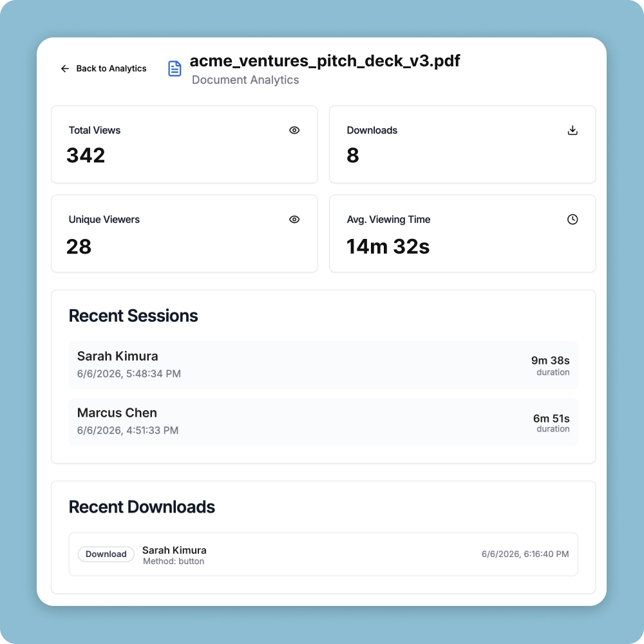
Task: Click the Total Views label
Action: pyautogui.click(x=95, y=130)
